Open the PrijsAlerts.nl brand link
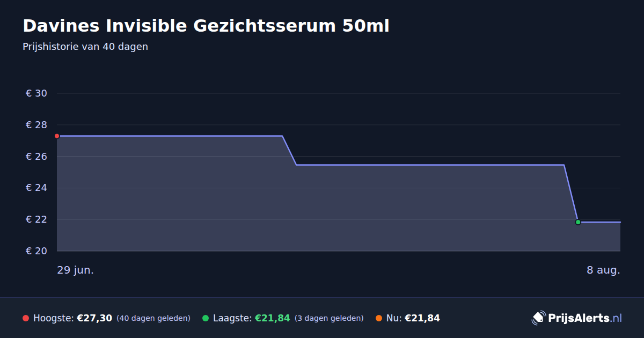Viewport: 644px width, 338px height. [577, 318]
